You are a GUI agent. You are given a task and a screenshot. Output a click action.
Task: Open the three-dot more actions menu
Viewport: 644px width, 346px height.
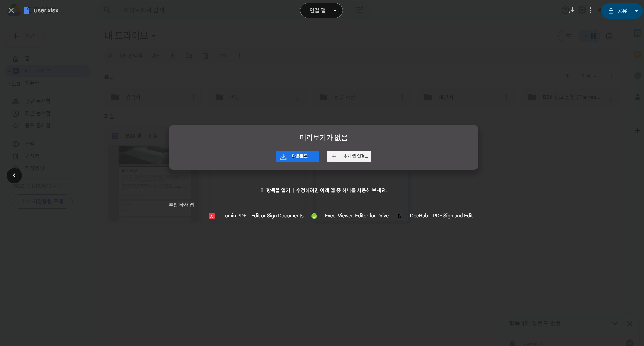tap(591, 10)
